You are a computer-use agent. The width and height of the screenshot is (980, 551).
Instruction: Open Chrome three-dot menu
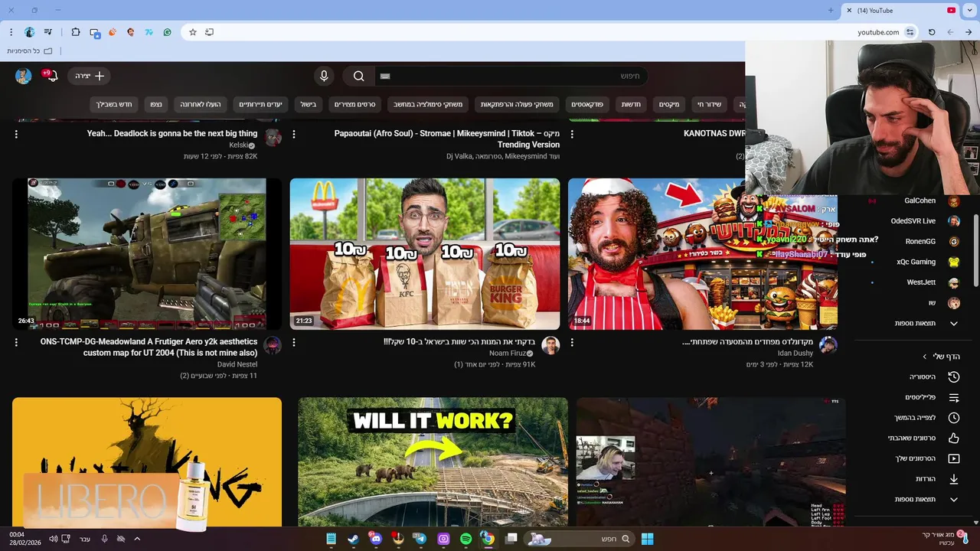pos(11,32)
